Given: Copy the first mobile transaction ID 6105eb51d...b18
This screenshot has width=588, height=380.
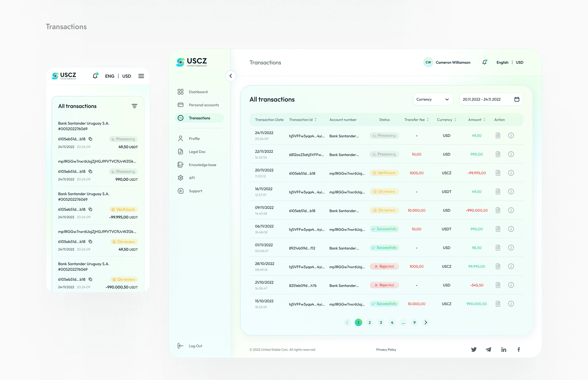Looking at the screenshot, I should tap(90, 139).
